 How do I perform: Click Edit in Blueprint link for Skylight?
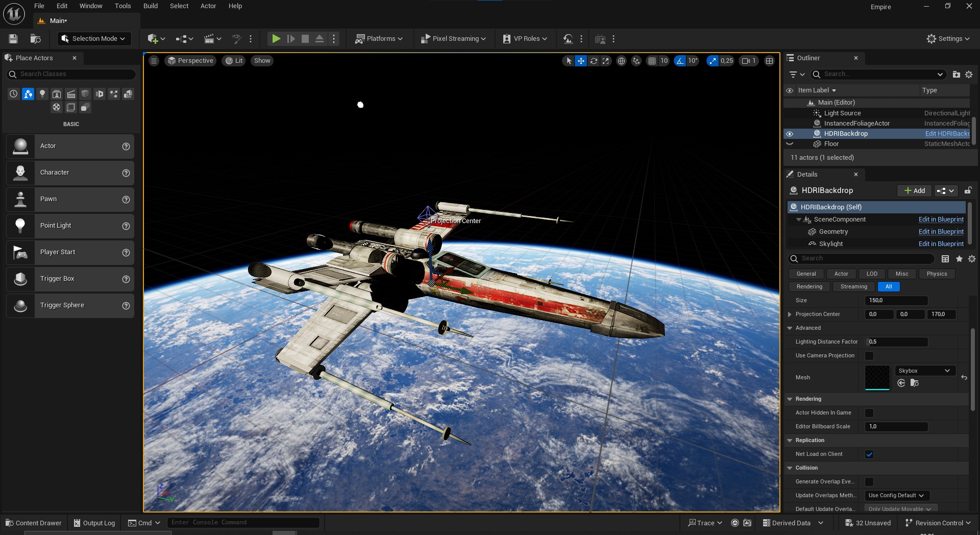pos(941,244)
